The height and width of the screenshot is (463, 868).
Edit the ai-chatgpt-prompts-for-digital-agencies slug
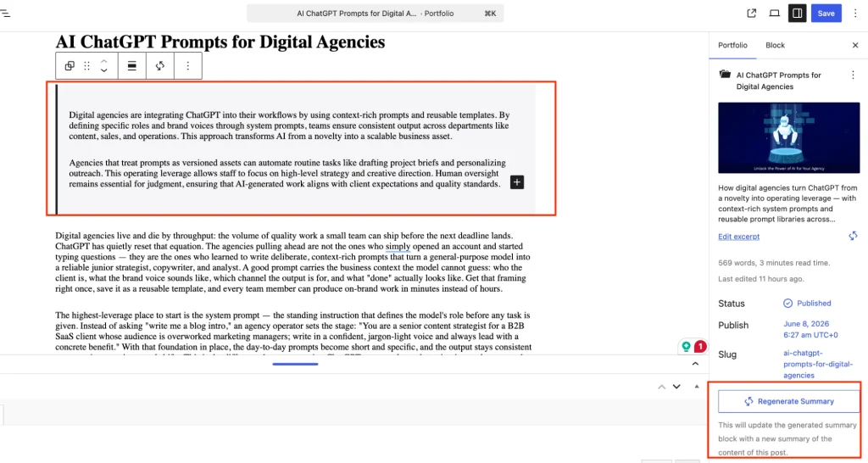[818, 364]
